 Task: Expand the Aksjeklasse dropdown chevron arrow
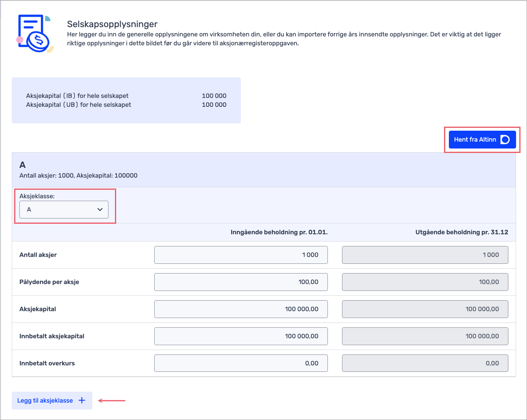tap(100, 210)
